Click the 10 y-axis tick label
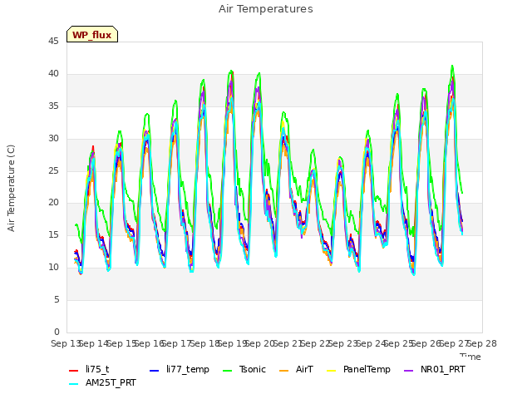Screen dimensions: 532x399 (x=53, y=268)
